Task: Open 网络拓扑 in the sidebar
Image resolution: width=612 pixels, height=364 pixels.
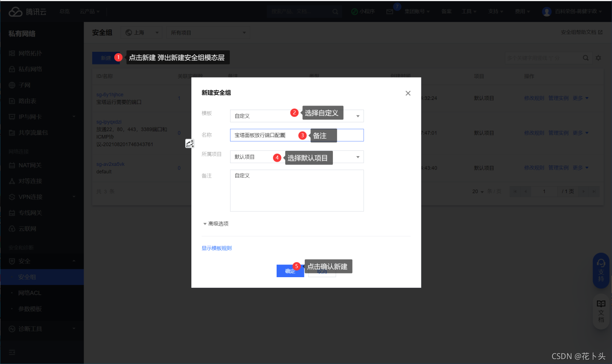Action: 30,53
